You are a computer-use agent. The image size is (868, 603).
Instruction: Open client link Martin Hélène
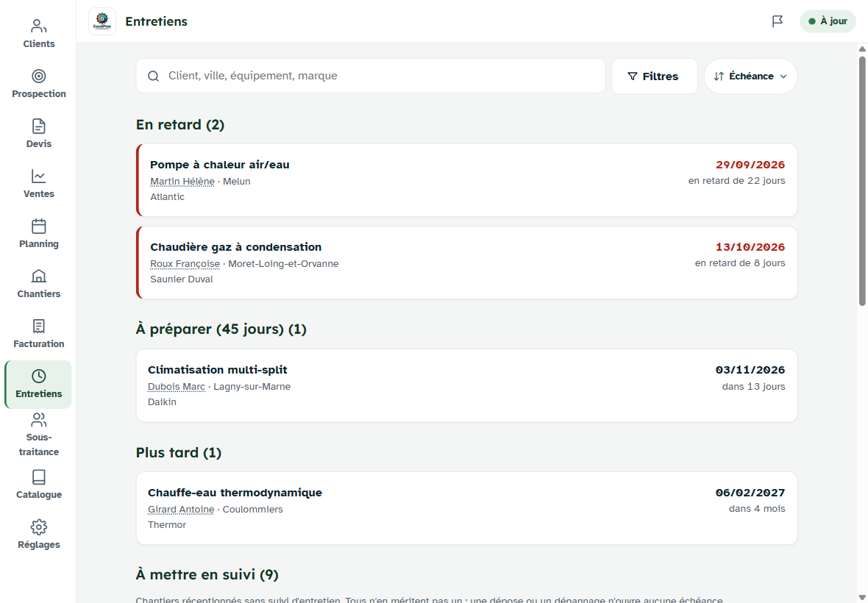(x=182, y=182)
